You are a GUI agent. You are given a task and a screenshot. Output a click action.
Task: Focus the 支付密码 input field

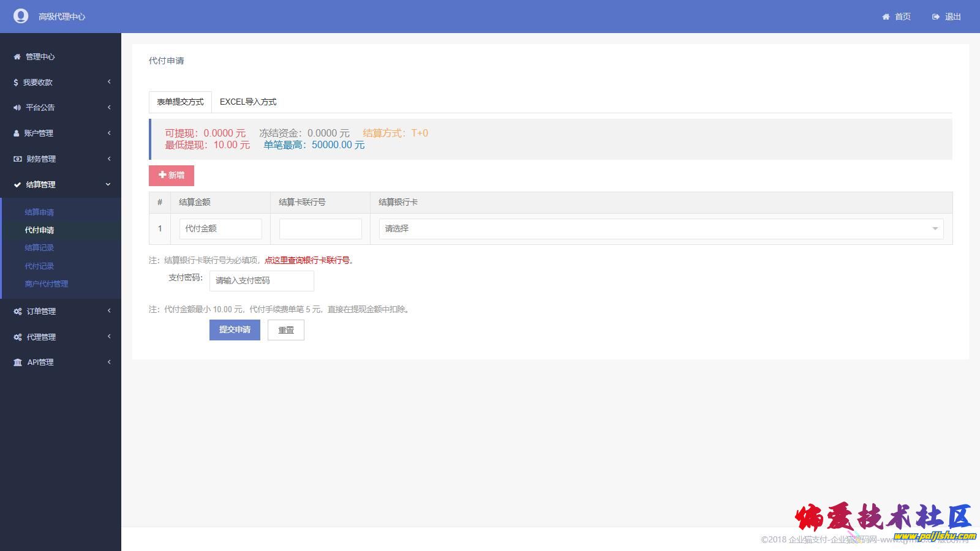pyautogui.click(x=262, y=281)
